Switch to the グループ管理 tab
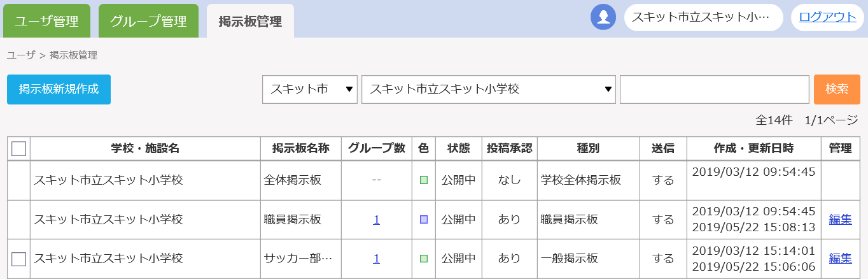This screenshot has width=868, height=279. (x=148, y=21)
